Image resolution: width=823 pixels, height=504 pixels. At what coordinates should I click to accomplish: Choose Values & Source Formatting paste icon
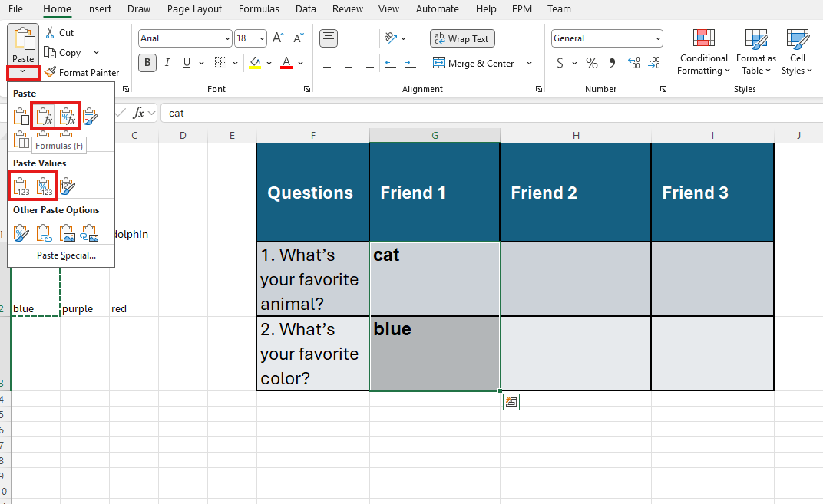point(68,186)
